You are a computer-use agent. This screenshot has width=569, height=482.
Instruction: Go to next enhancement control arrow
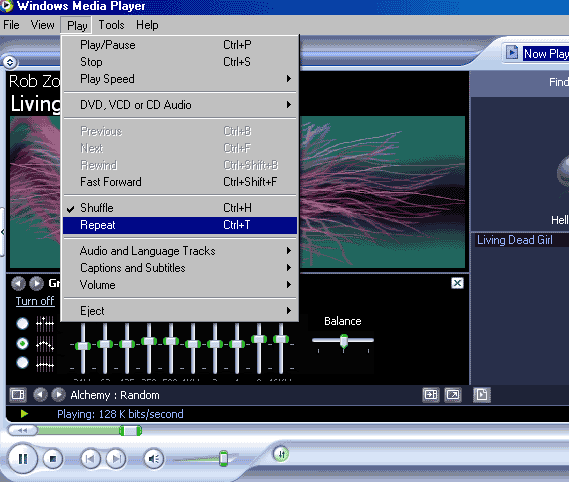tap(36, 283)
